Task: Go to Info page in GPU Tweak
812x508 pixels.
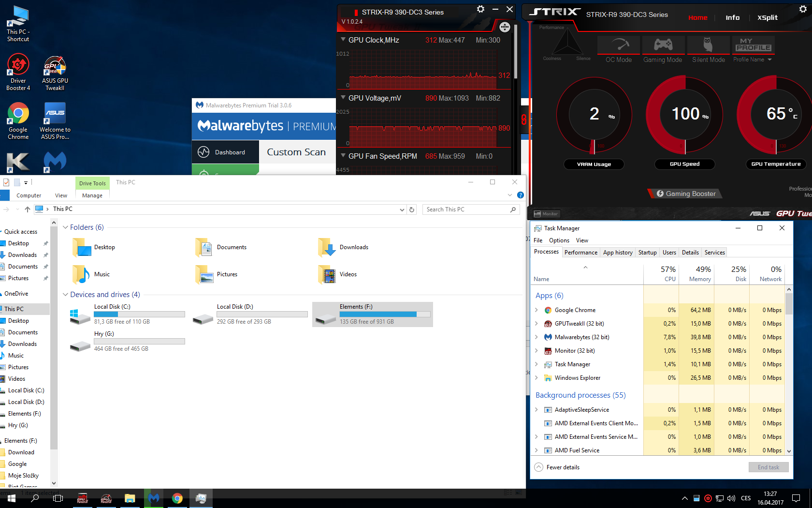Action: coord(733,17)
